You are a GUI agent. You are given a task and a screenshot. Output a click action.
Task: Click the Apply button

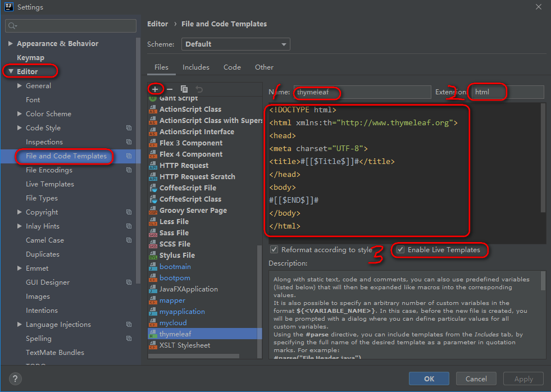pyautogui.click(x=523, y=379)
